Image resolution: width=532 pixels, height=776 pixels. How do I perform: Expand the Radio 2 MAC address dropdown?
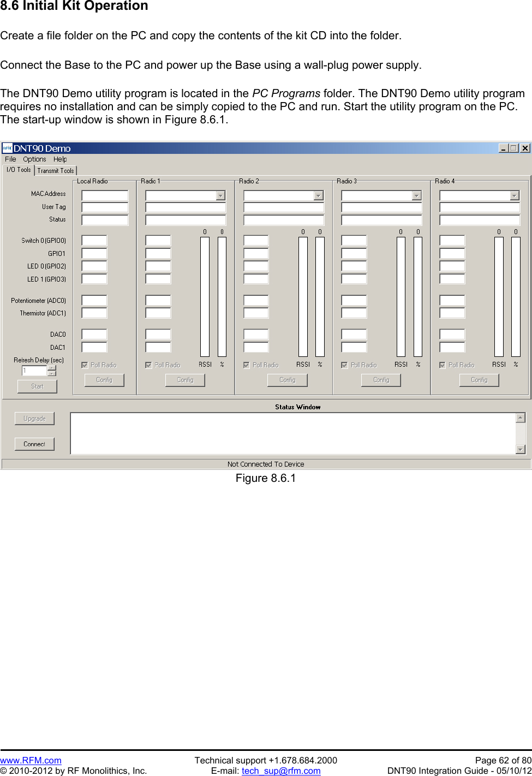point(319,195)
